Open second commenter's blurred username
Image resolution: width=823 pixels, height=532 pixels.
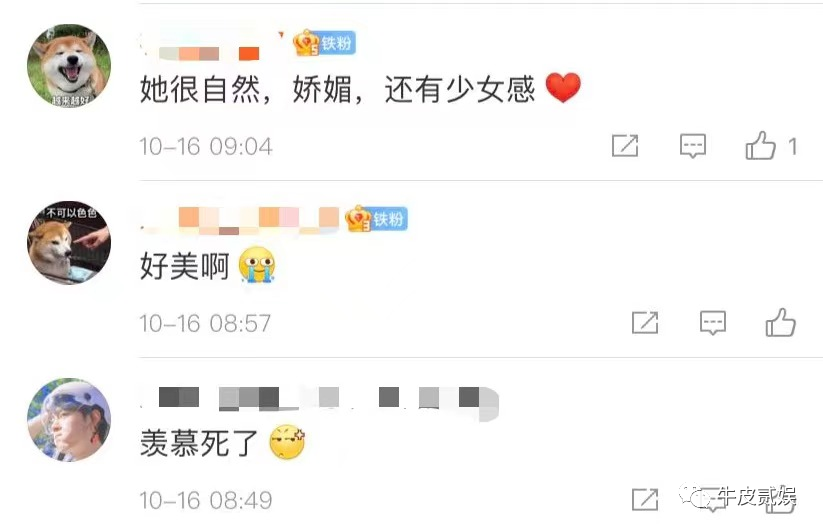click(x=240, y=219)
